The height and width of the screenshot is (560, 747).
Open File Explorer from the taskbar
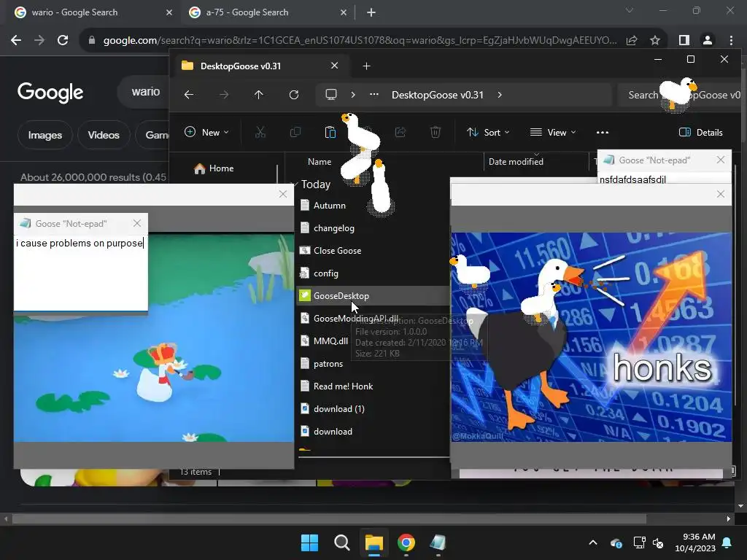374,542
